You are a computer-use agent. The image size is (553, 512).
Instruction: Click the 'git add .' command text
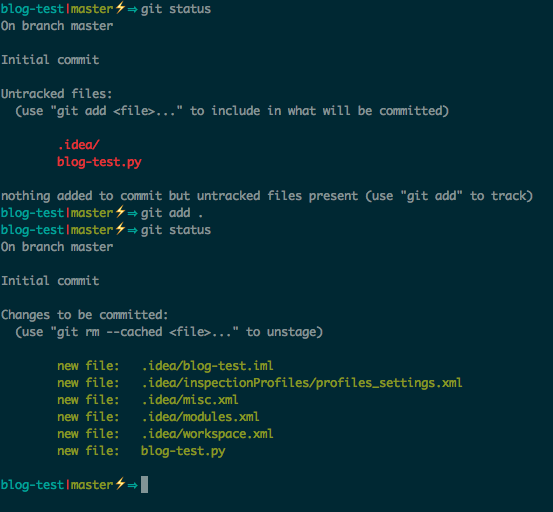pos(172,213)
